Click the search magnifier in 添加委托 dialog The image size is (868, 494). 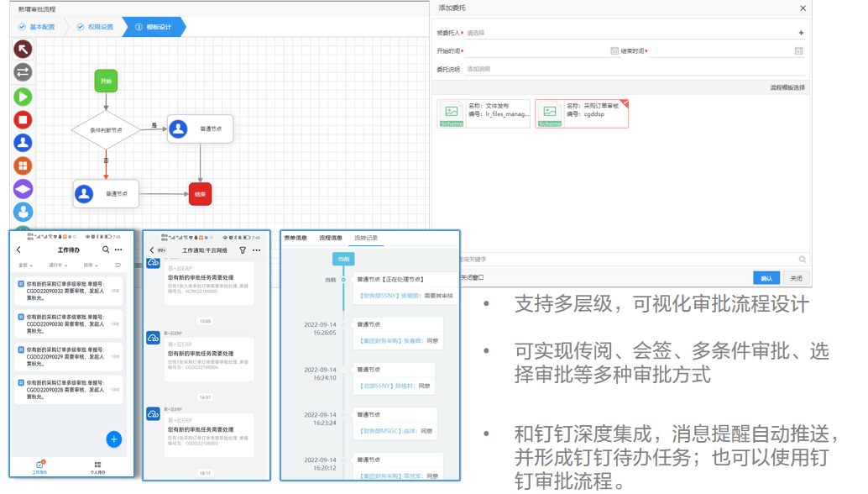pyautogui.click(x=803, y=260)
